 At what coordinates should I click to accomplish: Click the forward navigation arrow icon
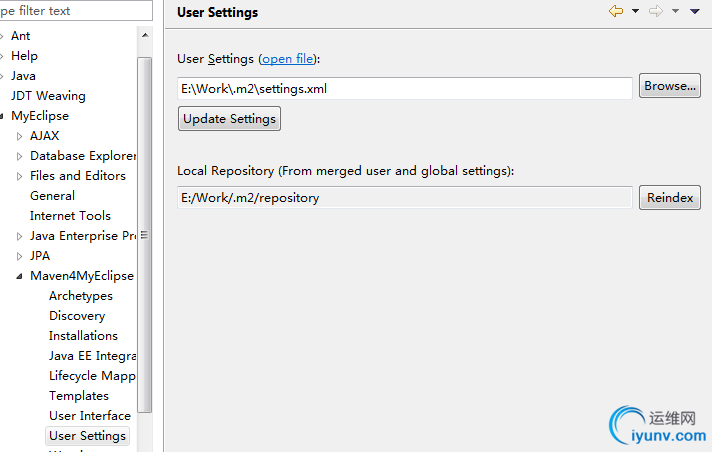(656, 12)
